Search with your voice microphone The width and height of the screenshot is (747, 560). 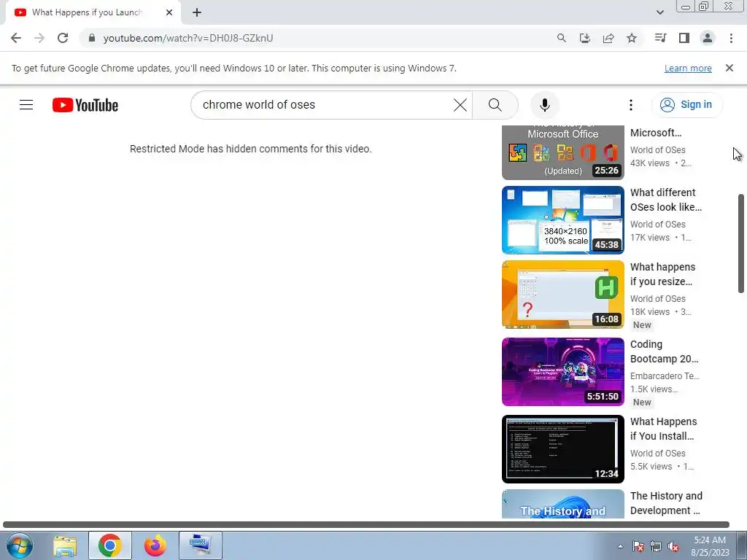tap(544, 105)
